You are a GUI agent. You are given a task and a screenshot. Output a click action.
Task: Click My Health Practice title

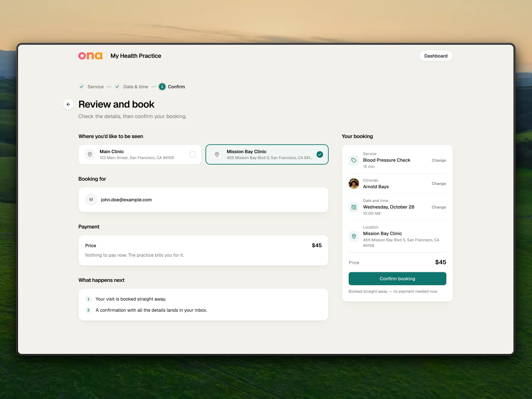coord(136,56)
